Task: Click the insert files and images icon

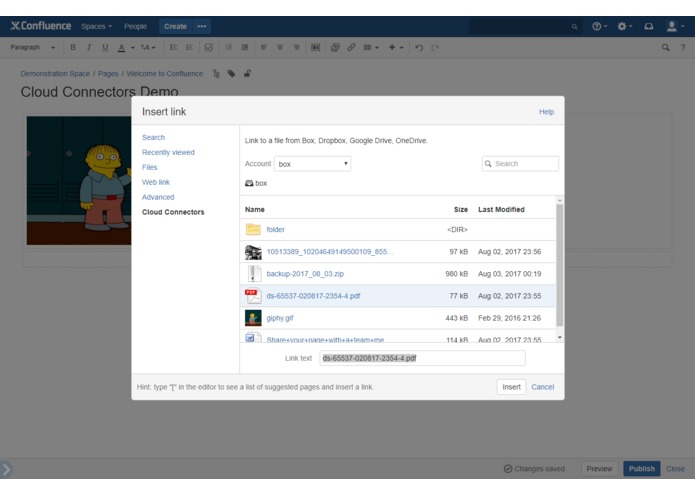Action: 335,47
